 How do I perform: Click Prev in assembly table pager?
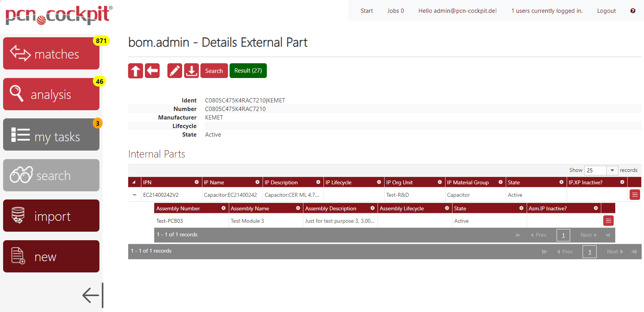539,235
